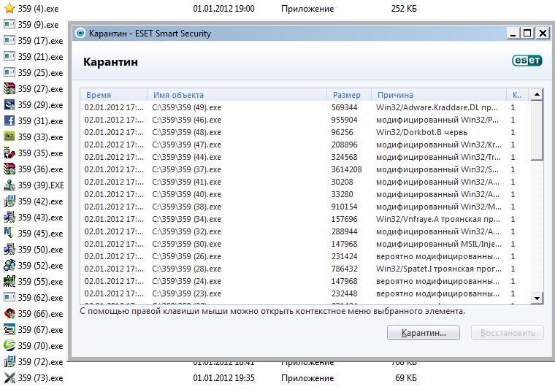Sort by Причина column header
555x392 pixels.
coord(439,95)
